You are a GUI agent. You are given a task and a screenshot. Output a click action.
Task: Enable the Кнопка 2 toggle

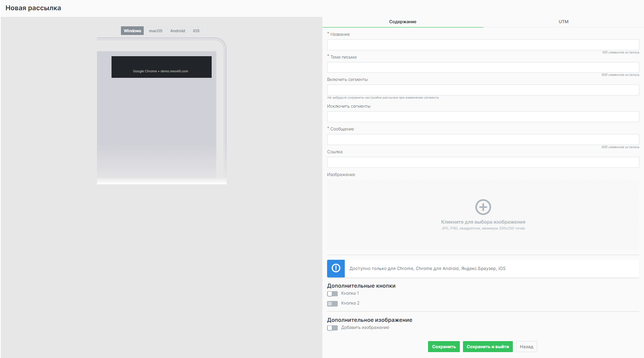pyautogui.click(x=332, y=303)
